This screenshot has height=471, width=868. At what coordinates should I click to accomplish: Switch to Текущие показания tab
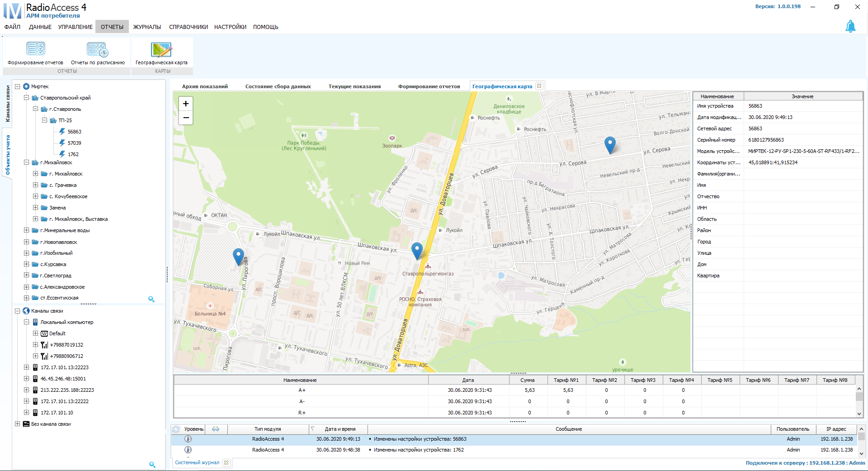(x=354, y=86)
